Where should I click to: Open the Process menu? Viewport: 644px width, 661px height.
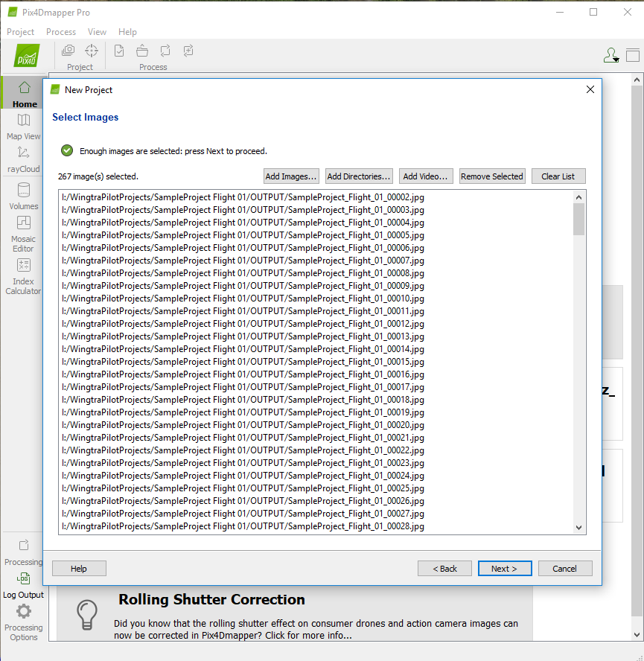point(60,32)
